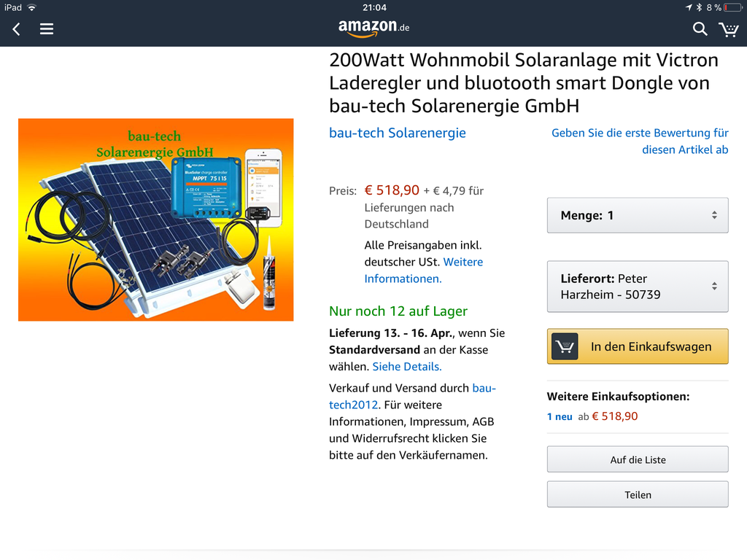Open the Weitere Informationen link
747x560 pixels.
pyautogui.click(x=424, y=270)
